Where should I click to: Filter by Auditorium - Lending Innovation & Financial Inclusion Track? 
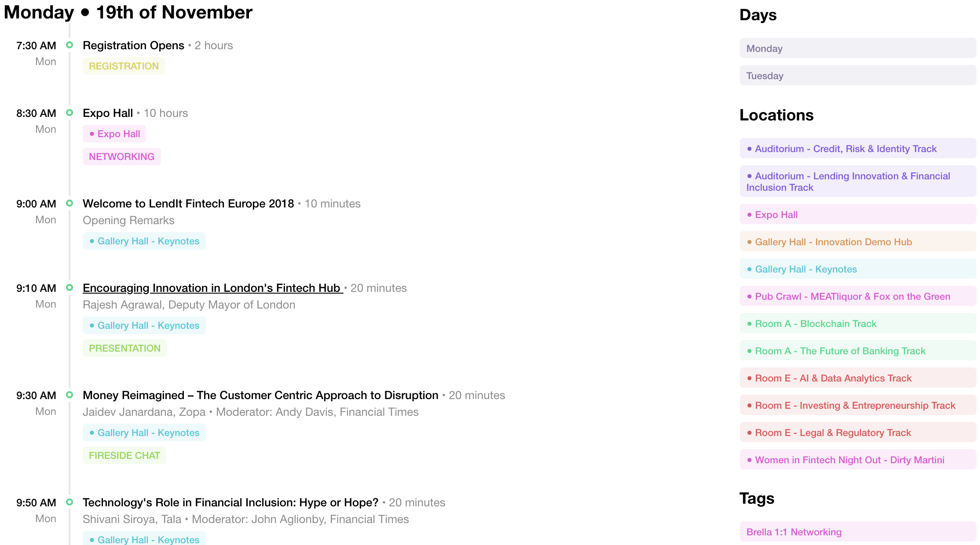(x=858, y=182)
